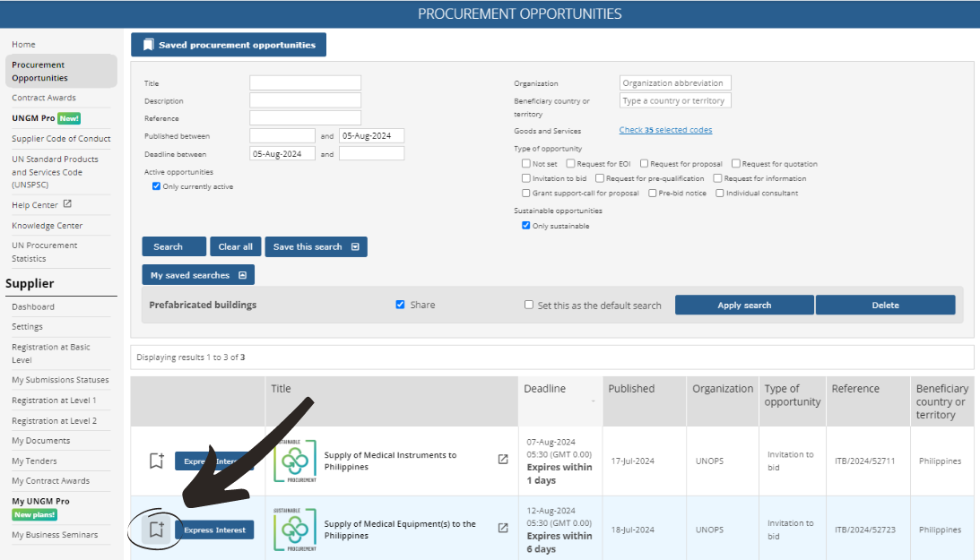980x560 pixels.
Task: Open Registration at Level 2
Action: tap(55, 421)
